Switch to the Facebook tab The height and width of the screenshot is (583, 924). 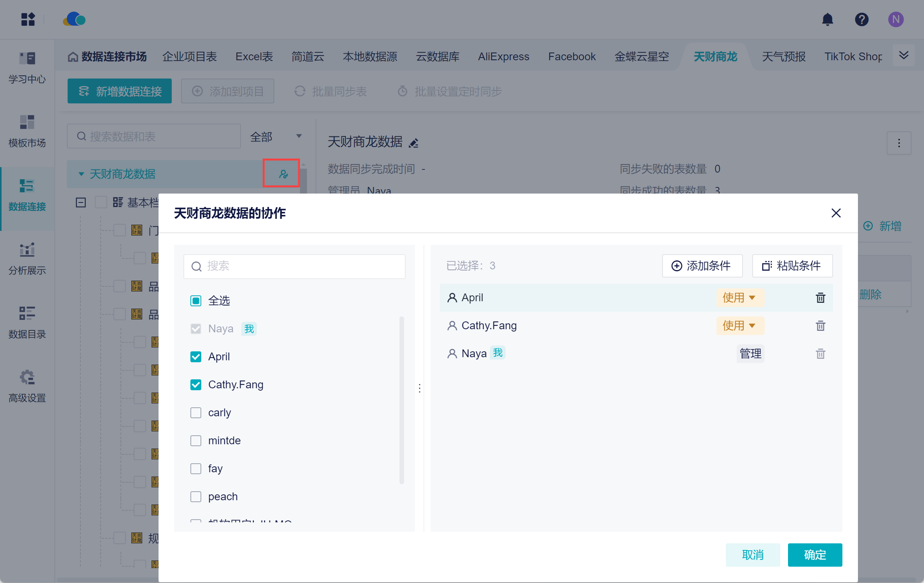click(572, 57)
